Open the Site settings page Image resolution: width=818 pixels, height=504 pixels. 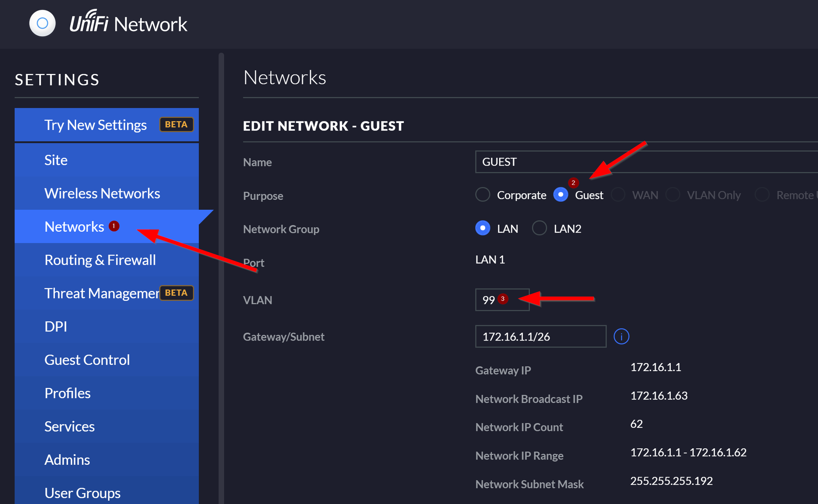tap(56, 160)
